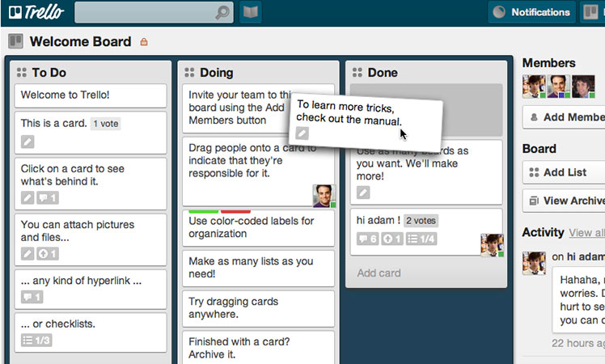Screen dimensions: 605x364
Task: Open the 'Welcome to Trello!' card
Action: point(91,95)
